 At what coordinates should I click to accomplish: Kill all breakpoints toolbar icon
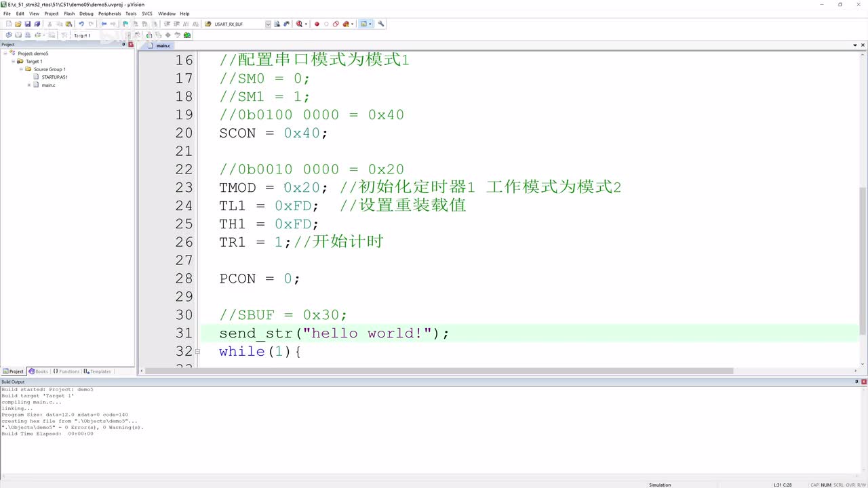(346, 24)
